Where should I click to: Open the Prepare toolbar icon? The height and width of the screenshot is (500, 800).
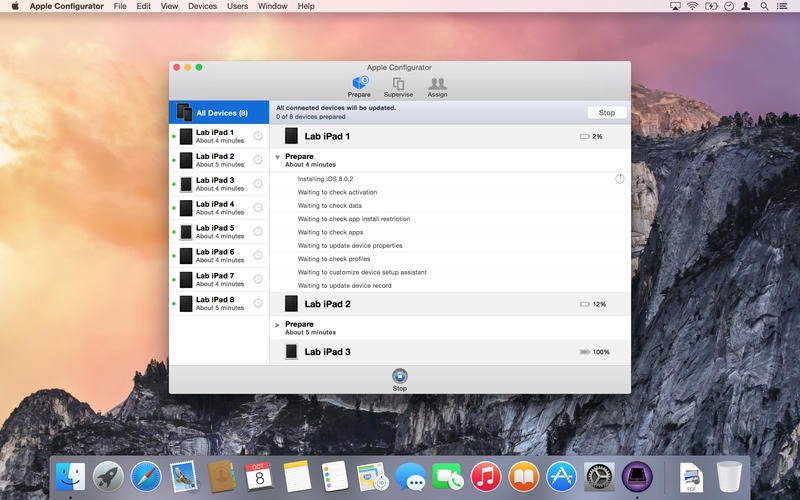coord(358,86)
